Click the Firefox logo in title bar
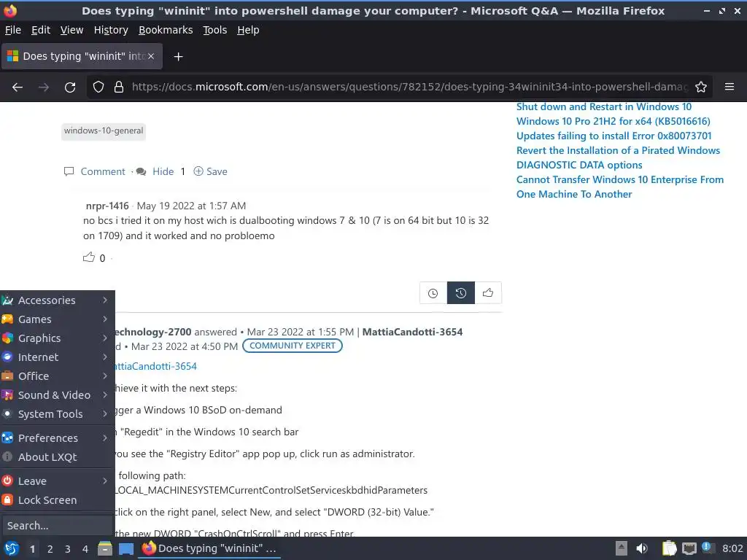The height and width of the screenshot is (560, 747). [x=10, y=10]
